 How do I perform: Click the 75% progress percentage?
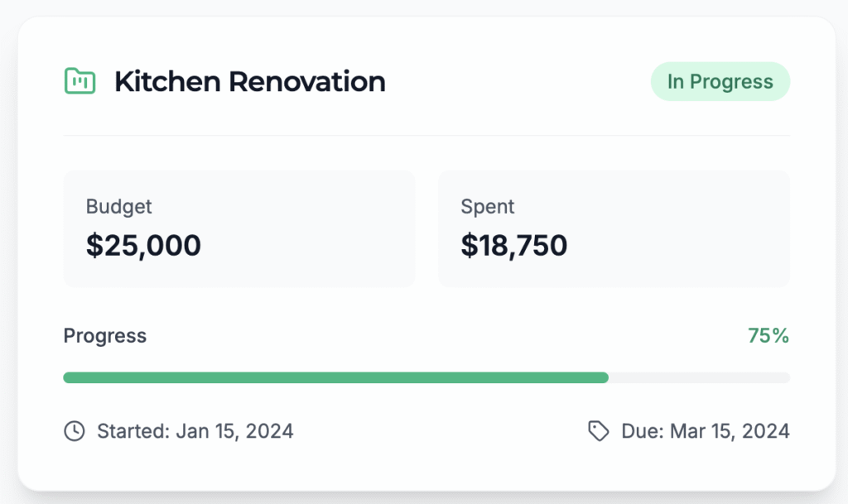[768, 335]
